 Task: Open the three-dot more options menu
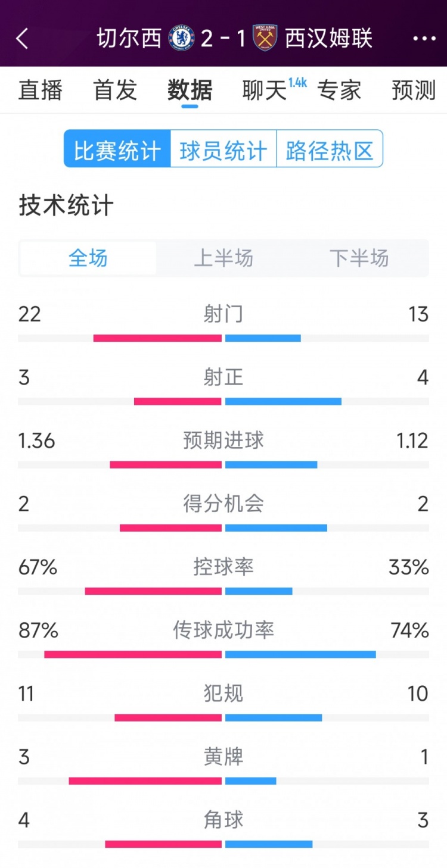click(424, 38)
